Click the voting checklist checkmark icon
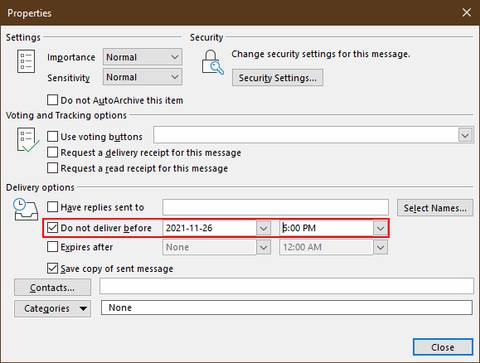 (27, 140)
